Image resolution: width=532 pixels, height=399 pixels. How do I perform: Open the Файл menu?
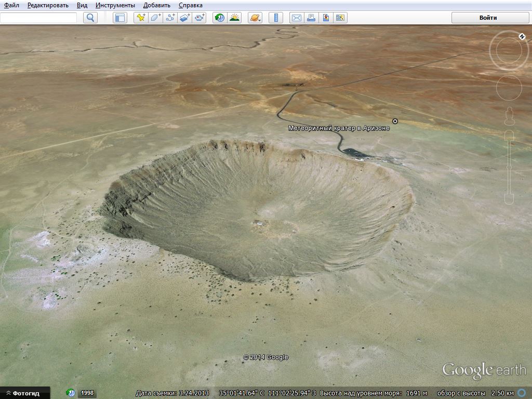click(11, 5)
